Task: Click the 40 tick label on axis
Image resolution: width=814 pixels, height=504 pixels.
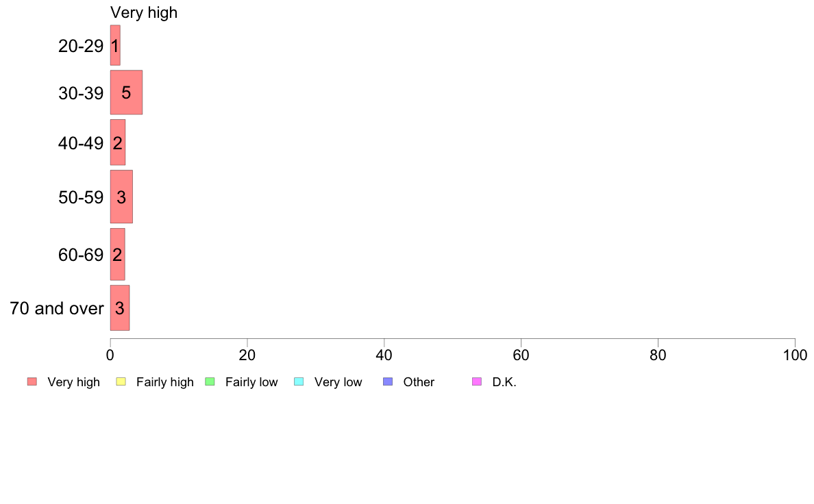Action: pyautogui.click(x=384, y=355)
